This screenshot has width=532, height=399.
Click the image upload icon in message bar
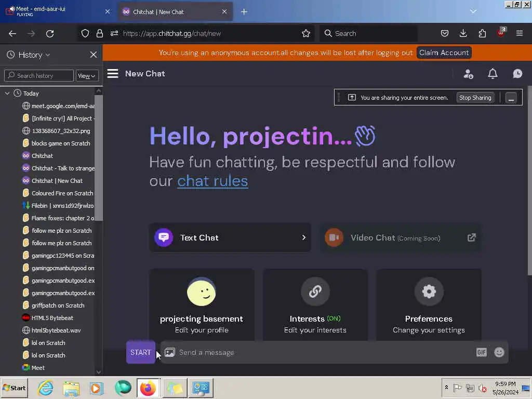point(170,352)
